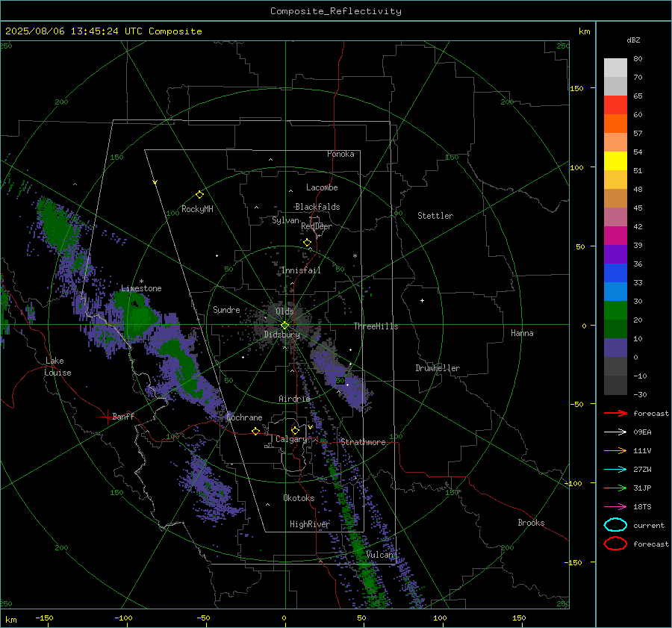Click the Cochrane label

pos(244,417)
